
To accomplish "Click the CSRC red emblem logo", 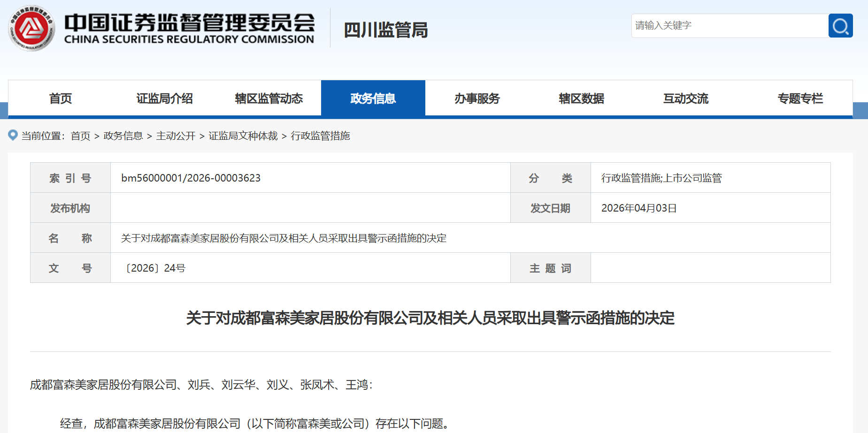I will [31, 28].
